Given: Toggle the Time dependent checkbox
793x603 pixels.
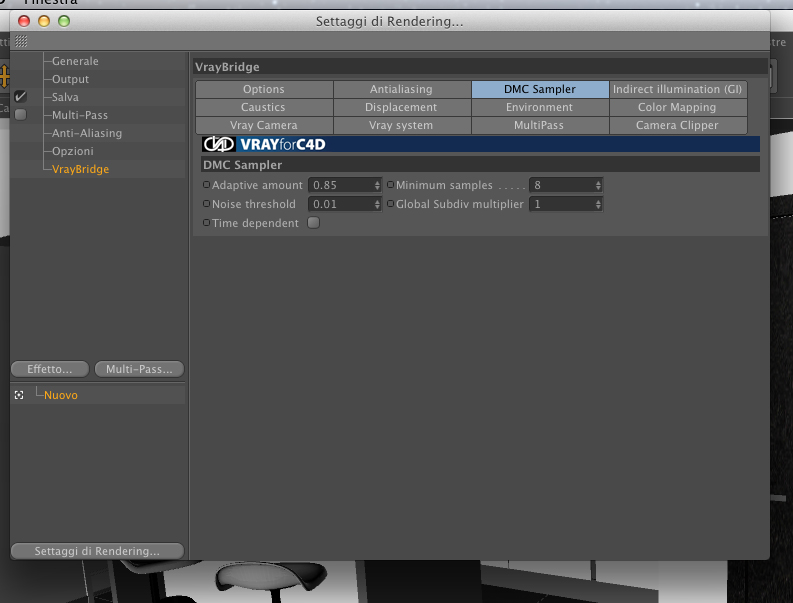Looking at the screenshot, I should [314, 223].
